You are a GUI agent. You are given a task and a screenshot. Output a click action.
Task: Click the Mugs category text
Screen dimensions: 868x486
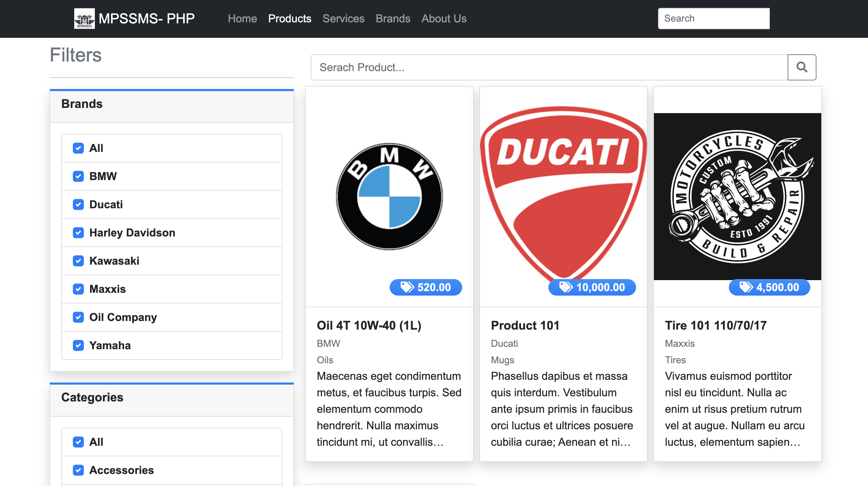pos(503,360)
